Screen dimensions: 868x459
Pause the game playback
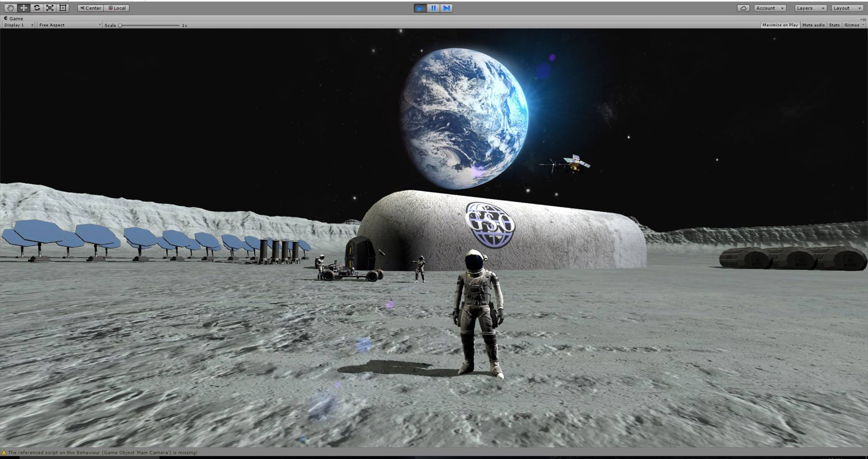[x=433, y=8]
